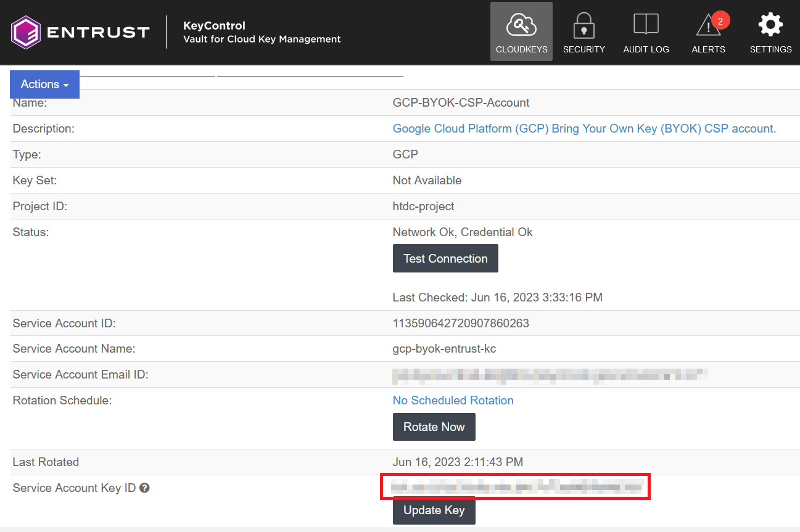The width and height of the screenshot is (800, 532).
Task: Click the Test Connection button
Action: point(445,258)
